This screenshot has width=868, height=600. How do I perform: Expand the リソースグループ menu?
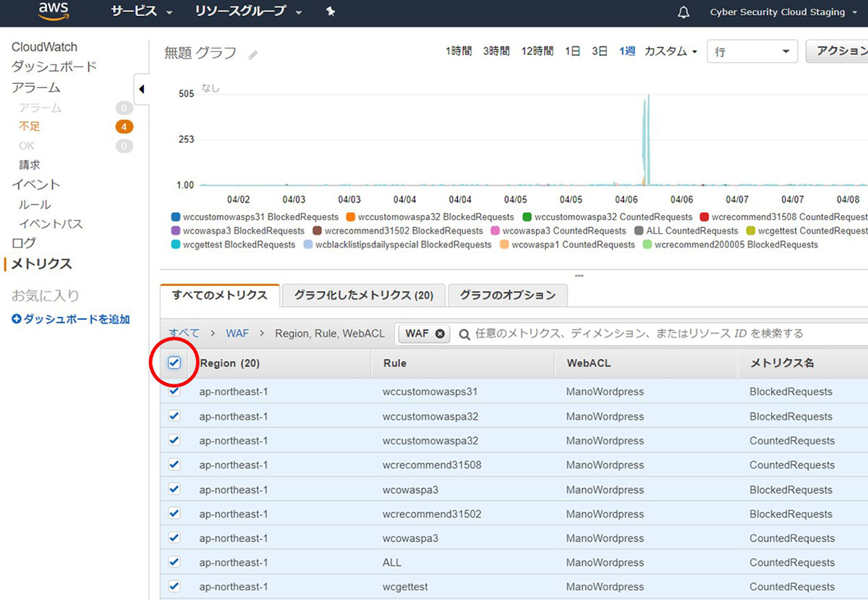(x=248, y=12)
